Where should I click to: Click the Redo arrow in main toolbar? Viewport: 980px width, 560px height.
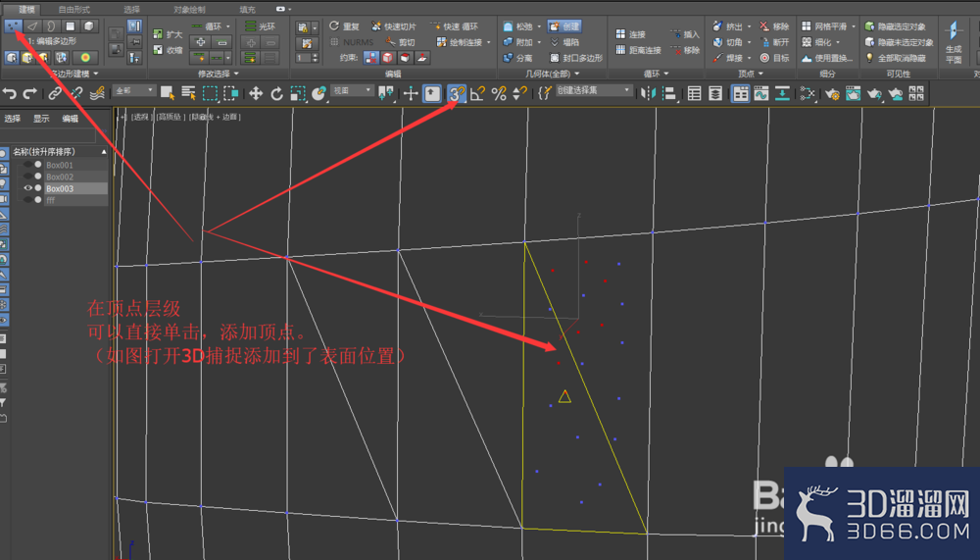pyautogui.click(x=30, y=94)
